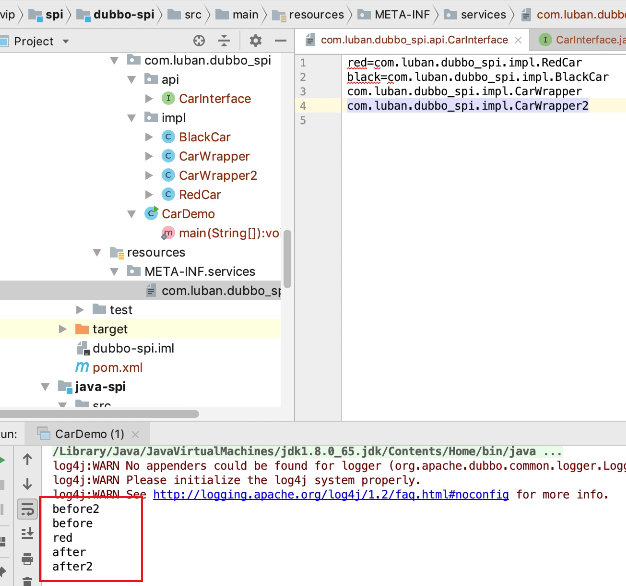626x586 pixels.
Task: Click the Project panel vertical scrollbar
Action: click(x=287, y=259)
